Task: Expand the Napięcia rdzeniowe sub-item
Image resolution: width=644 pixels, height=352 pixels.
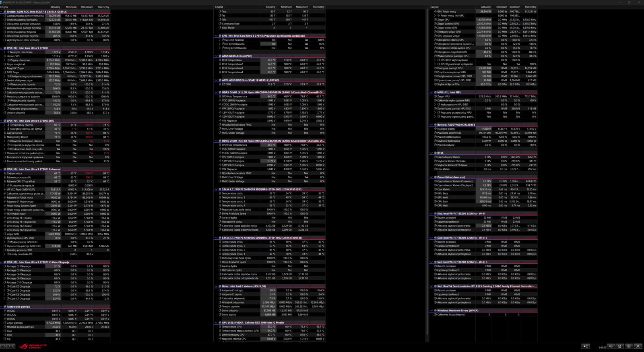Action: [x=4, y=52]
